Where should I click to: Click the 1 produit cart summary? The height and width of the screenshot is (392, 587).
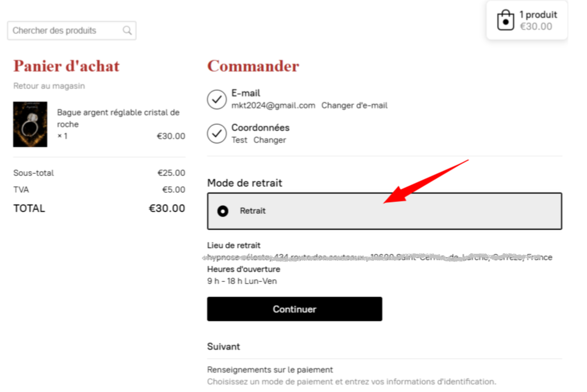click(526, 20)
